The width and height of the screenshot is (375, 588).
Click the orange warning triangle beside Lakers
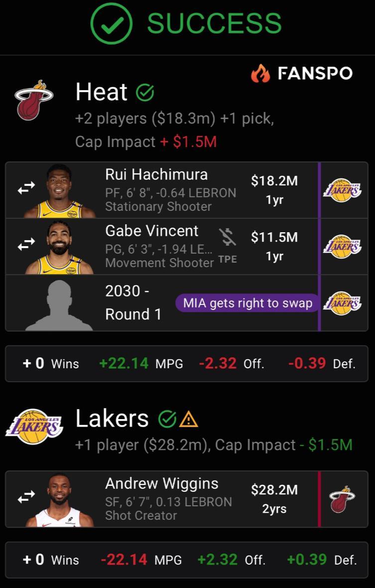pyautogui.click(x=189, y=420)
